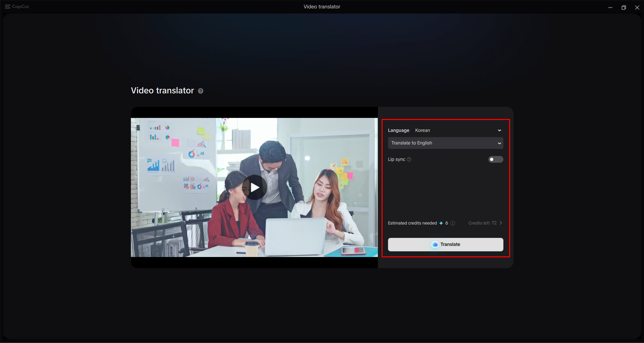644x343 pixels.
Task: Click the minimize window icon
Action: [x=610, y=7]
